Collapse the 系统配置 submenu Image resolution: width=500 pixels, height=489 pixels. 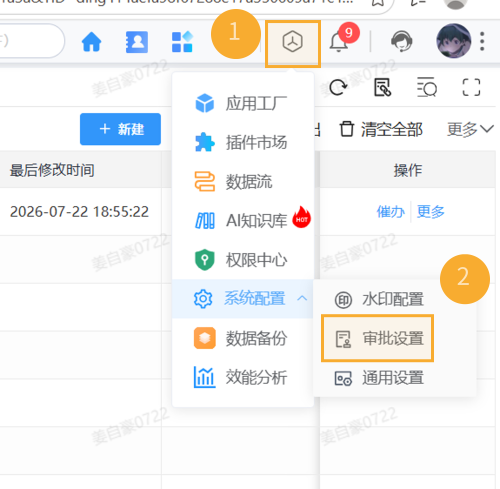pos(243,299)
